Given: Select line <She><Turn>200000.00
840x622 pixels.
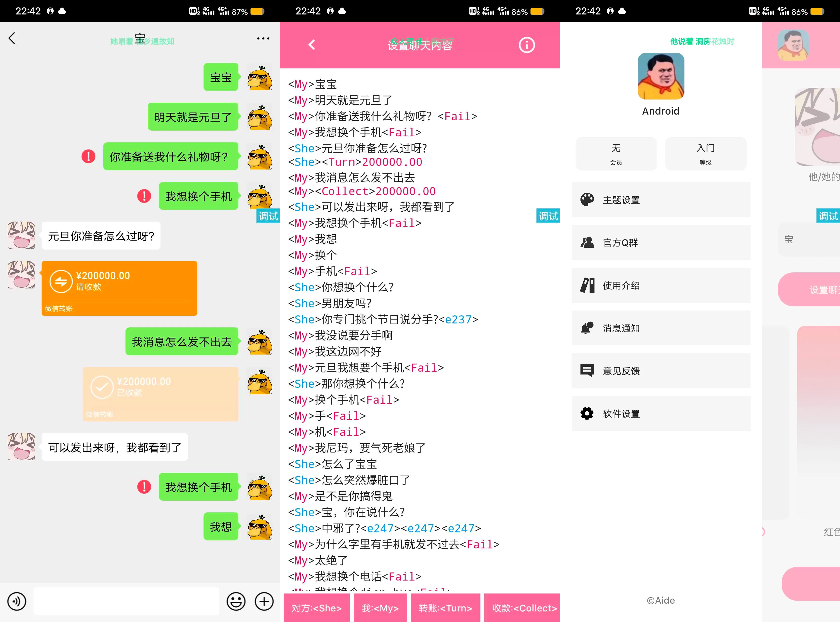Looking at the screenshot, I should coord(355,162).
